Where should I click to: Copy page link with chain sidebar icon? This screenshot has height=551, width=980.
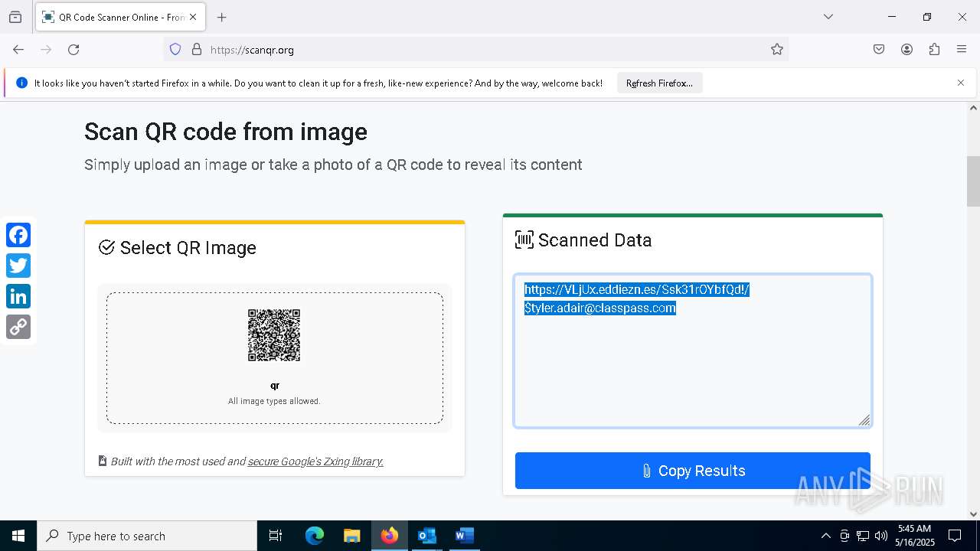coord(18,327)
